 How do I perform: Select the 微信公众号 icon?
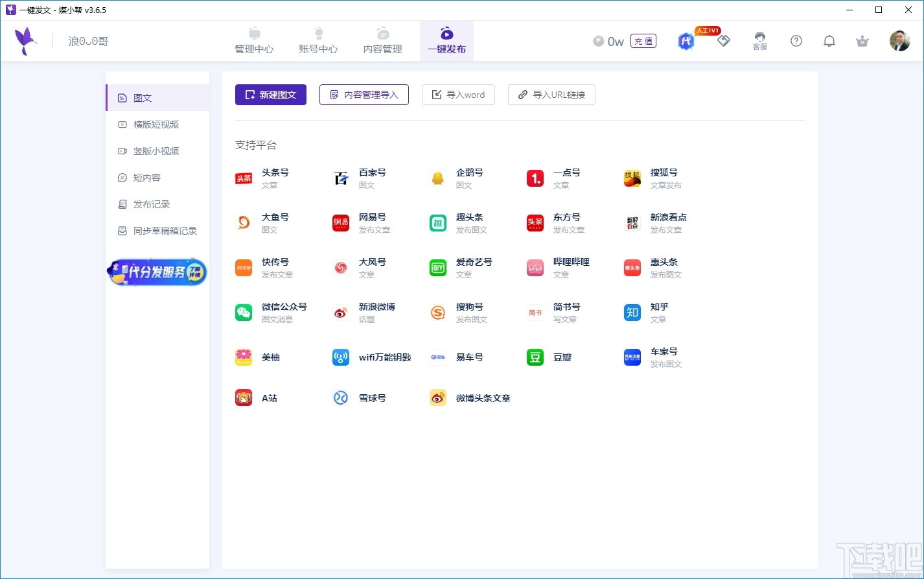[244, 313]
